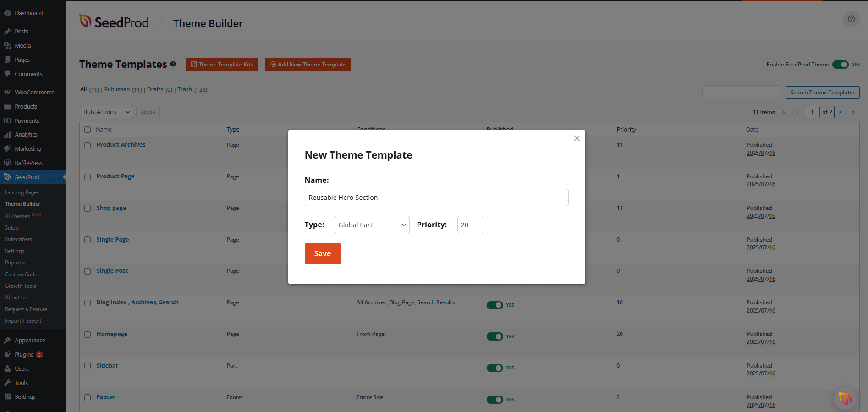Click the Comments bubble icon
868x412 pixels.
7,74
